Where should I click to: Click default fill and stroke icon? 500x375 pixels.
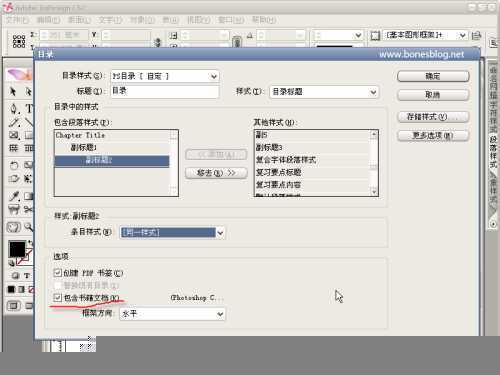point(12,263)
